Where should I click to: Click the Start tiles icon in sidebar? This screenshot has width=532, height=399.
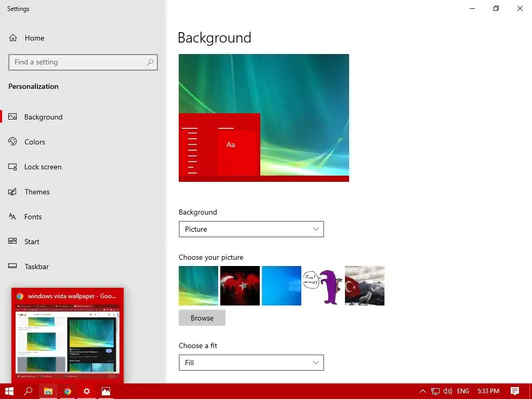click(x=12, y=241)
